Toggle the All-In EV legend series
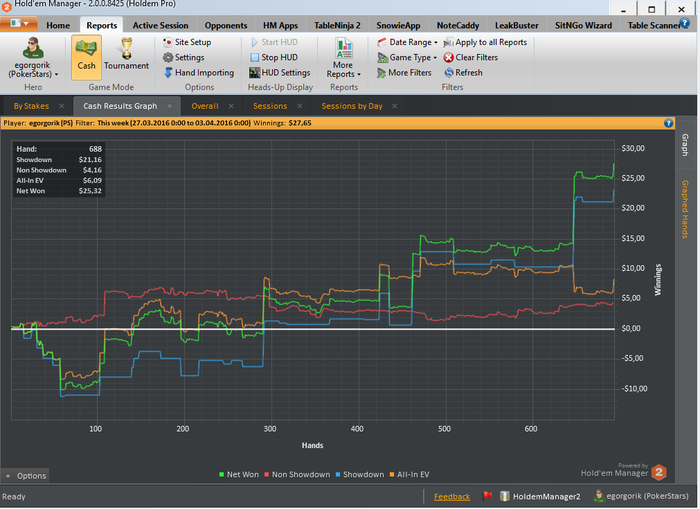The width and height of the screenshot is (700, 509). tap(409, 474)
